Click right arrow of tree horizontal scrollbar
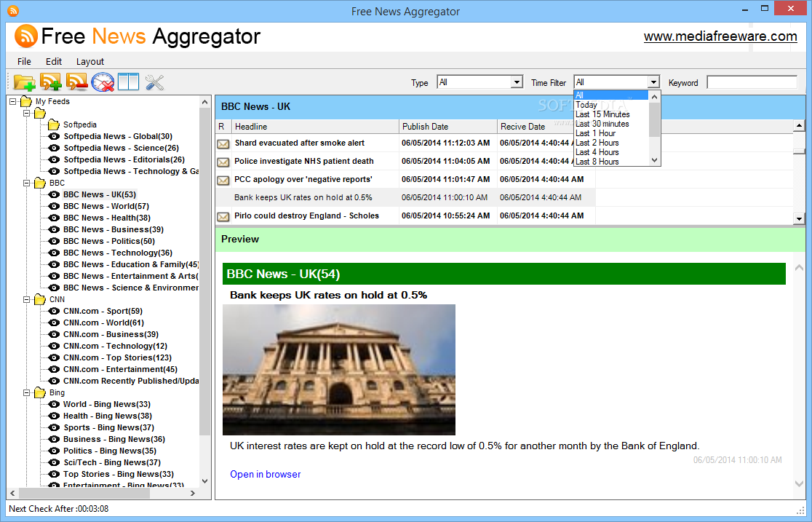The image size is (812, 522). pos(193,493)
